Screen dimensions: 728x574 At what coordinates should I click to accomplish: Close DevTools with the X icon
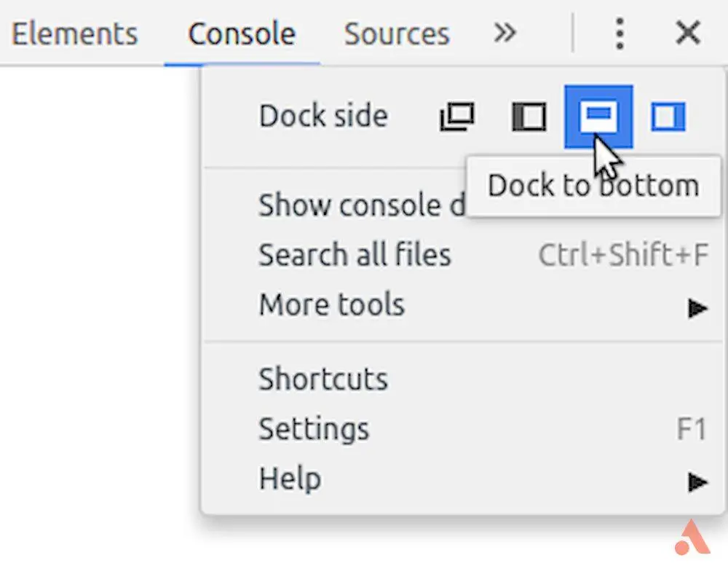pyautogui.click(x=687, y=33)
